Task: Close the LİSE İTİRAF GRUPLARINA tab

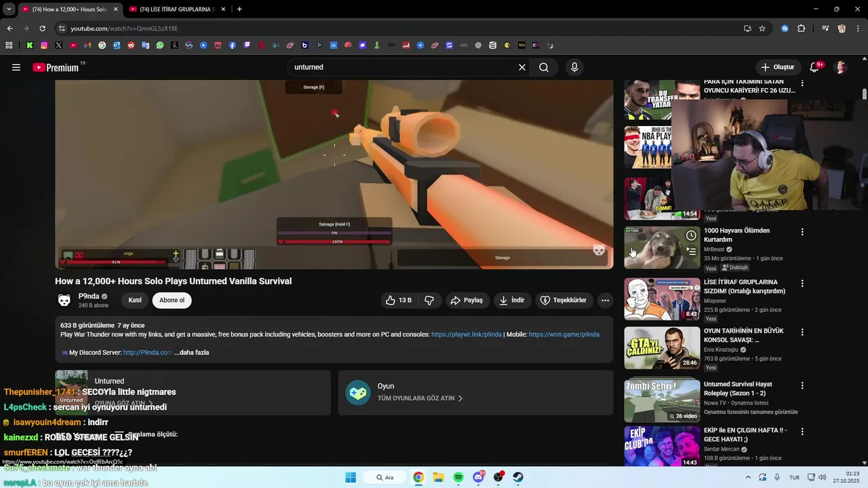Action: click(x=223, y=9)
